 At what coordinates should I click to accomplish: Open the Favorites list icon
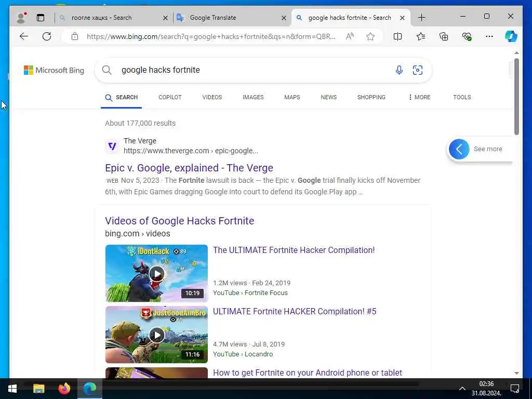click(421, 36)
